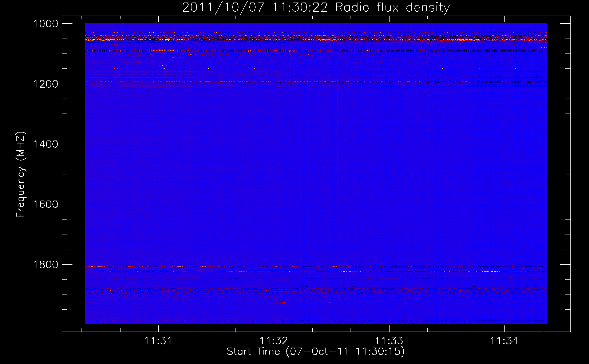This screenshot has height=364, width=589.
Task: Click the '1800' frequency tick label
Action: [x=46, y=265]
